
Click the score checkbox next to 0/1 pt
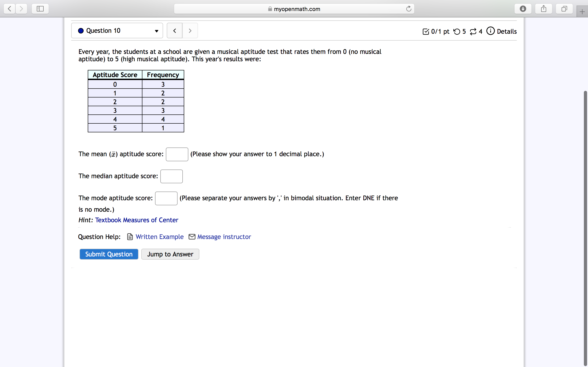tap(426, 31)
